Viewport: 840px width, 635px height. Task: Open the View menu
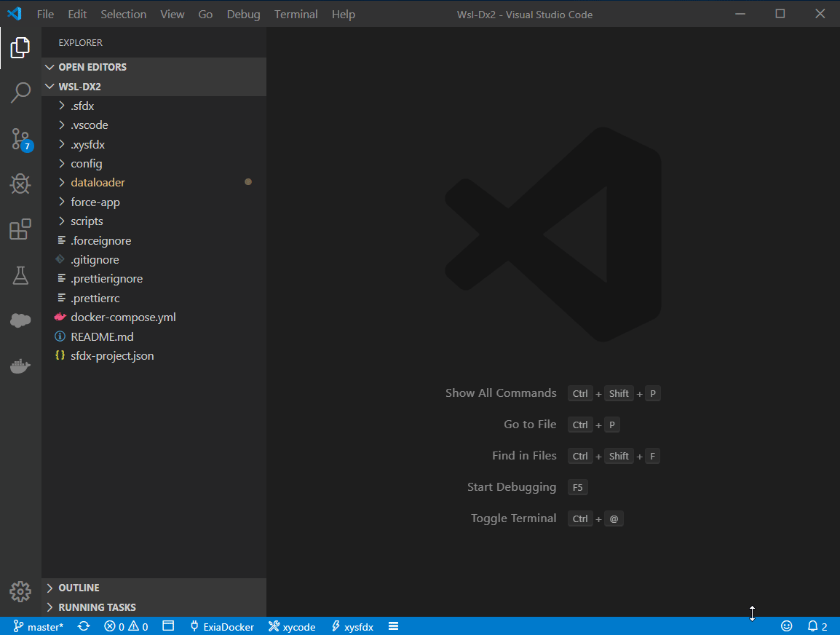172,15
